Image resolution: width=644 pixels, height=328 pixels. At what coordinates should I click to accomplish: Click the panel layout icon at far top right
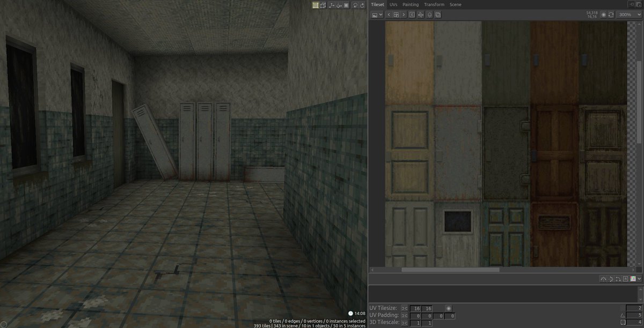(x=639, y=4)
